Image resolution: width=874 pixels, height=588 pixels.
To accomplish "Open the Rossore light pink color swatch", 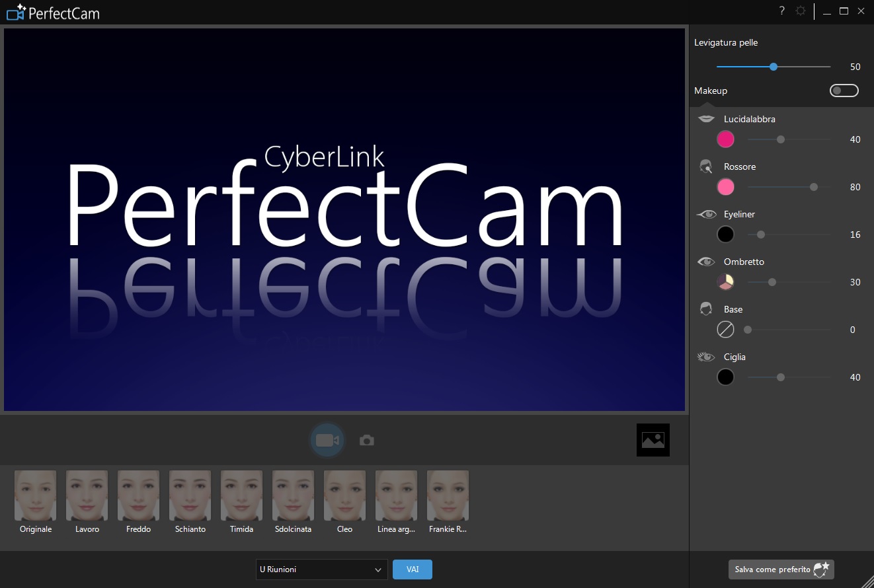I will click(x=726, y=187).
